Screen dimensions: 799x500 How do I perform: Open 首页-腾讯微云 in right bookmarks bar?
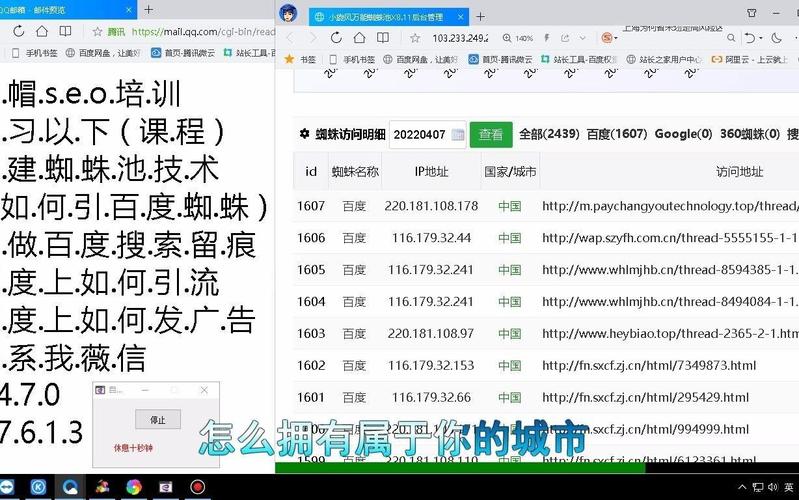pos(500,59)
